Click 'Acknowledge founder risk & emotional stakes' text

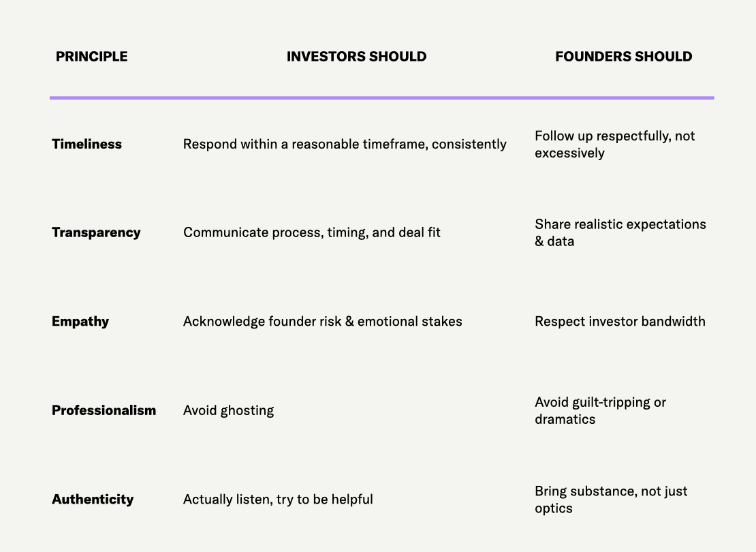click(x=322, y=321)
